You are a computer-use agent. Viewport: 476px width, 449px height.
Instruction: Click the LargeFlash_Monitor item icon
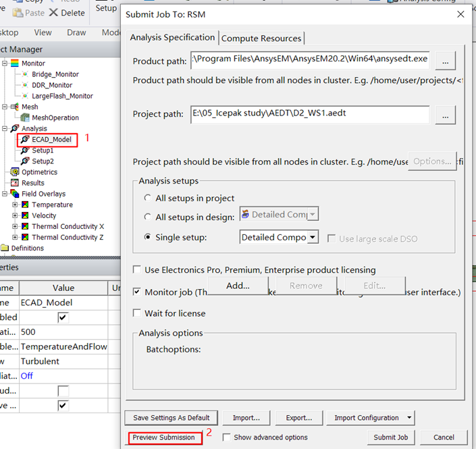(25, 96)
